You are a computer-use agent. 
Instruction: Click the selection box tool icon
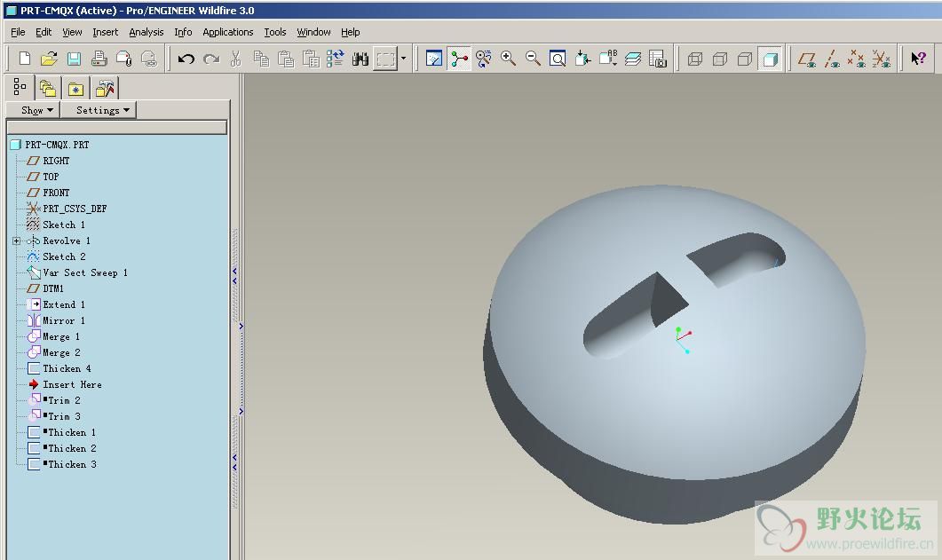pyautogui.click(x=385, y=59)
